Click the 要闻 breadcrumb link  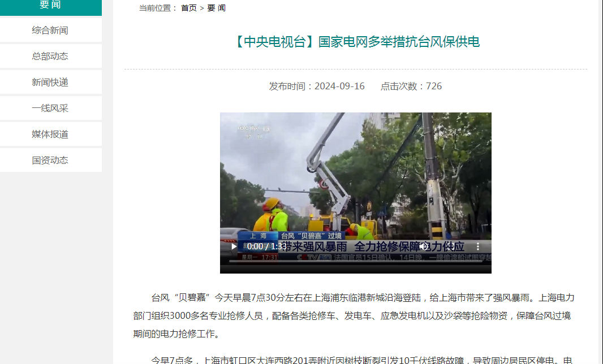pyautogui.click(x=217, y=8)
